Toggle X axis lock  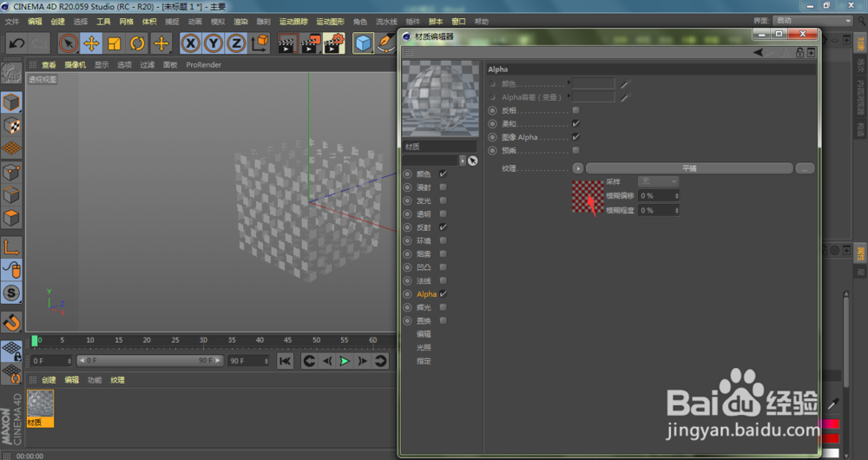pyautogui.click(x=190, y=43)
